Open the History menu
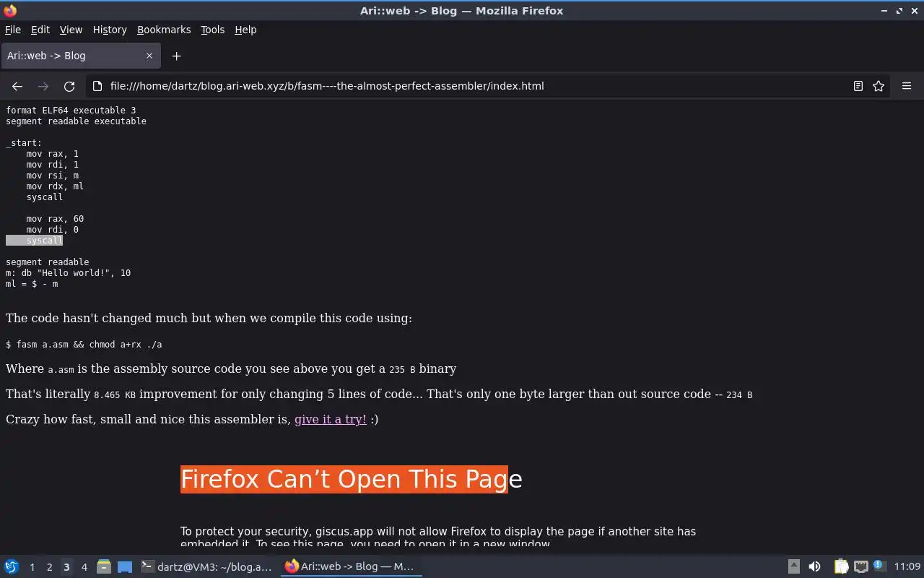Viewport: 924px width, 578px height. tap(110, 30)
